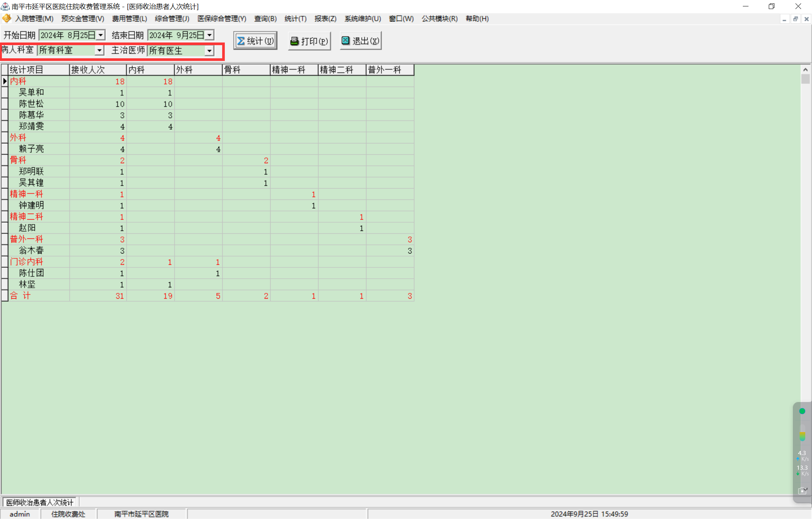The image size is (812, 519).
Task: Open the 统计(T) menu
Action: (x=295, y=18)
